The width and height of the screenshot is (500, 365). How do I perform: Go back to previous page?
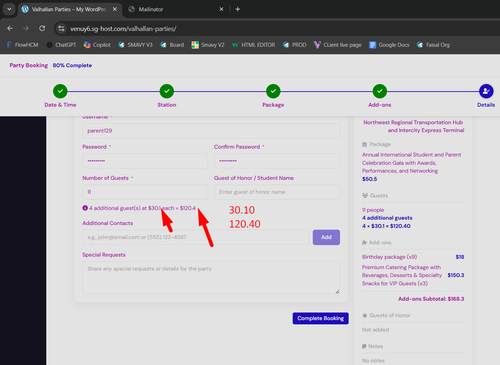click(10, 29)
